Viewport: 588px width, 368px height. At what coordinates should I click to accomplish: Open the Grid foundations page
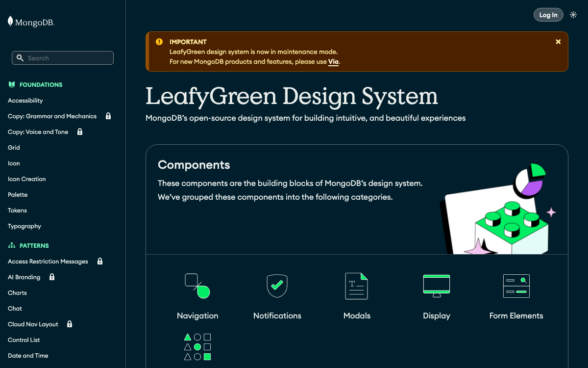[14, 148]
